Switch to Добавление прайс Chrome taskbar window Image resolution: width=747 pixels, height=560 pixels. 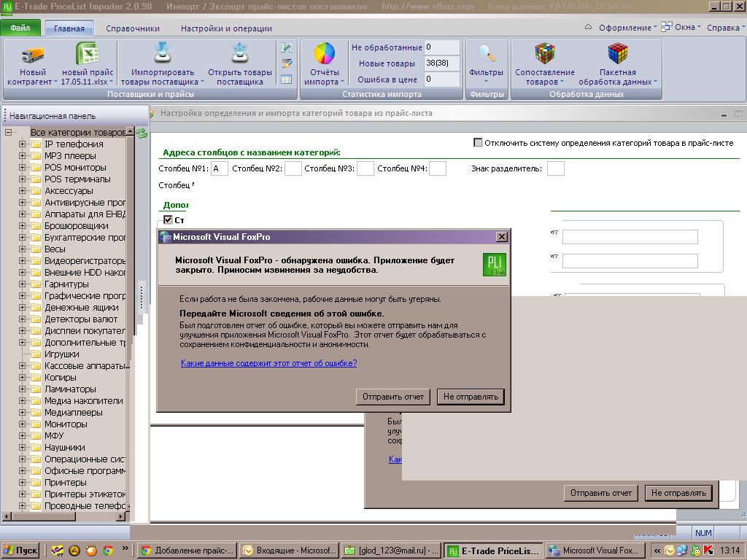tap(187, 551)
